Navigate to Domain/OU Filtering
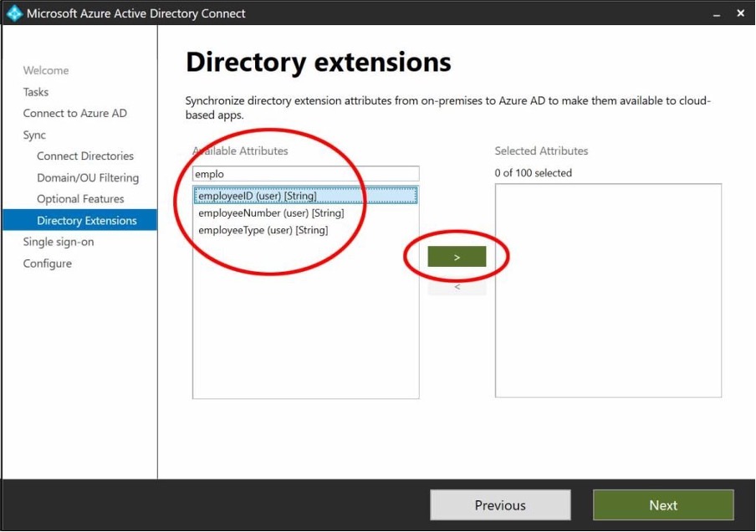Image resolution: width=756 pixels, height=532 pixels. click(88, 177)
